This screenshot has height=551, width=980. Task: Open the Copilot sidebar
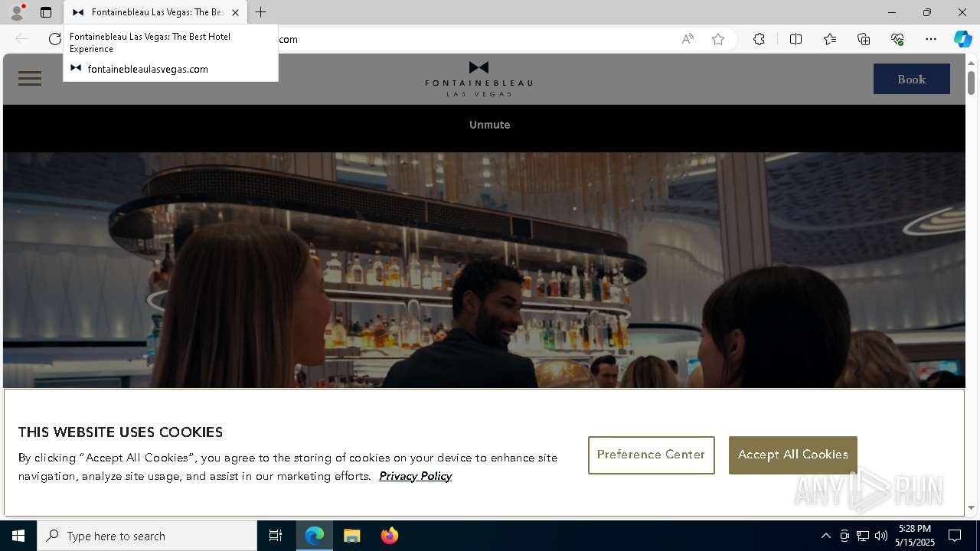[x=962, y=39]
